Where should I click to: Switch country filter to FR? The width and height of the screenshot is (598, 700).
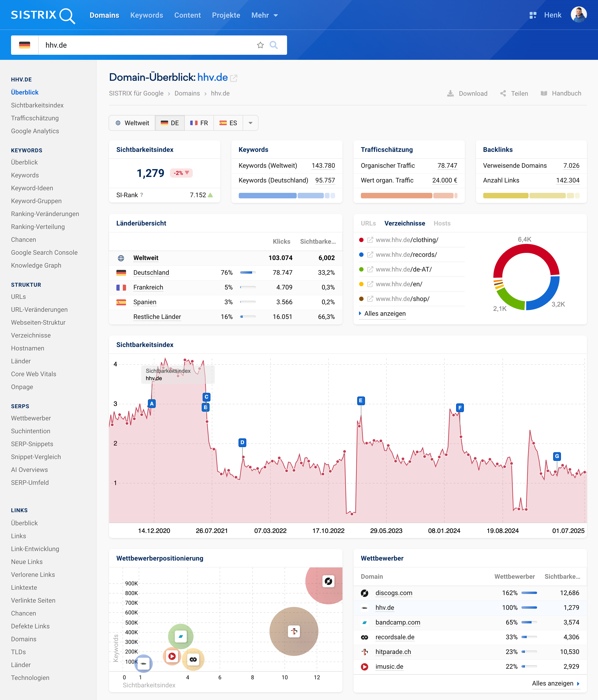pos(199,123)
